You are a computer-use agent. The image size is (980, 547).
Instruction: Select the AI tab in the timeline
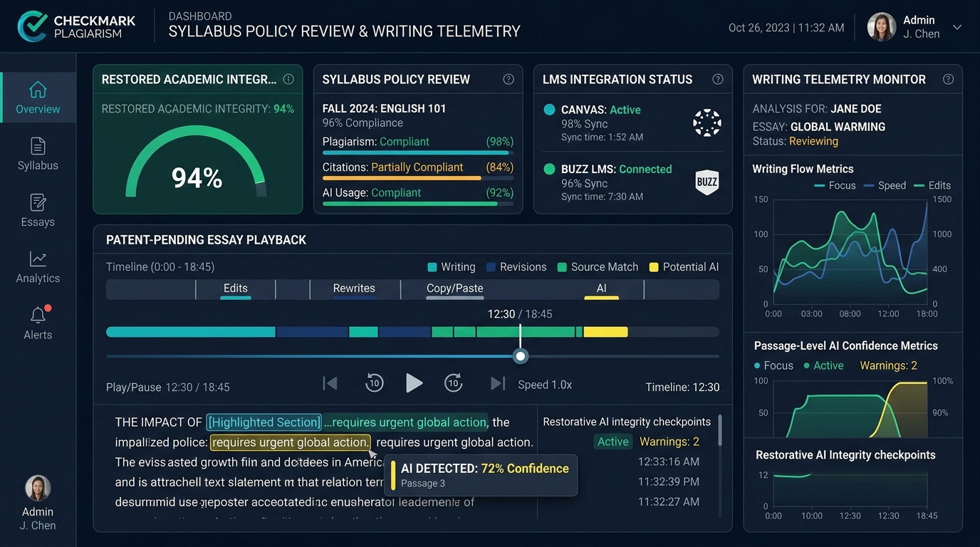tap(602, 289)
